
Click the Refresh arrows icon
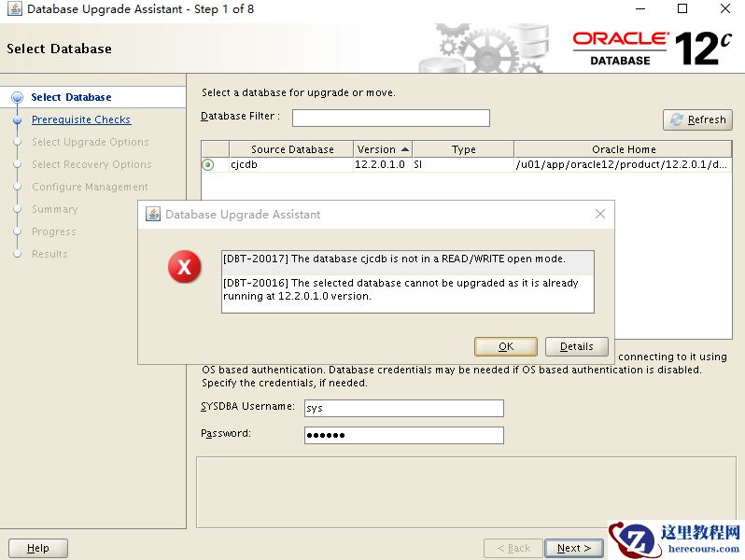[676, 119]
